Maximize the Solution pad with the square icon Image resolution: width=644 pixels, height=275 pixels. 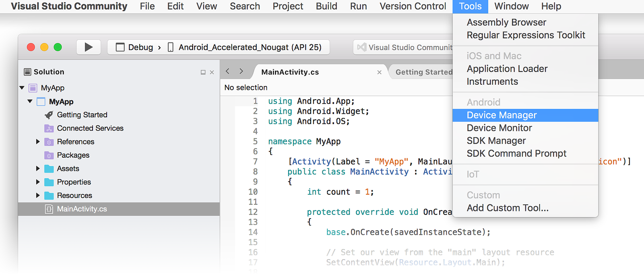click(203, 72)
